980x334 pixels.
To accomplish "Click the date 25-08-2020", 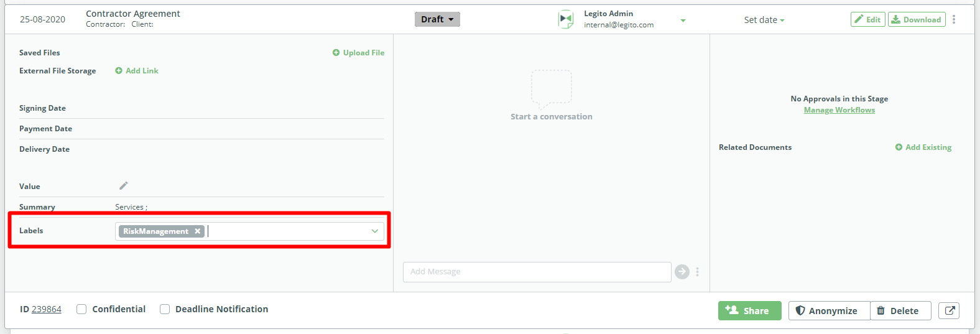I will pyautogui.click(x=42, y=19).
